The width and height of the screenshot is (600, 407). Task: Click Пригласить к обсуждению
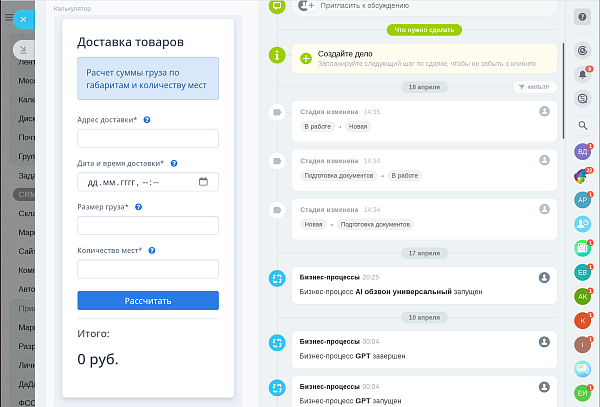[x=364, y=5]
